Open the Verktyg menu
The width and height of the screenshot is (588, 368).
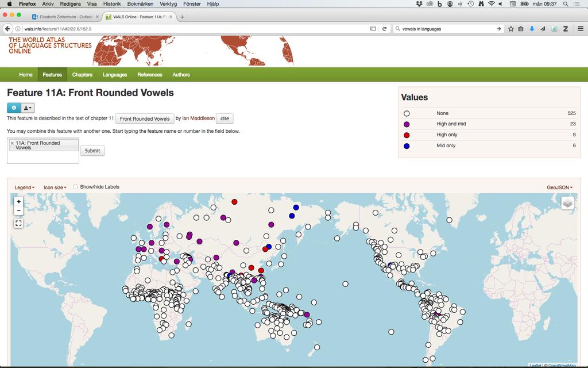(168, 4)
